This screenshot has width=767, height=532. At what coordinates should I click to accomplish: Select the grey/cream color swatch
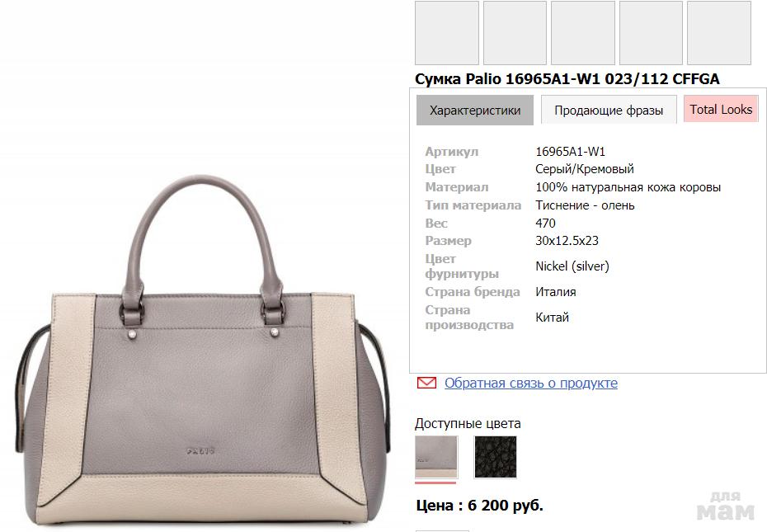(436, 457)
